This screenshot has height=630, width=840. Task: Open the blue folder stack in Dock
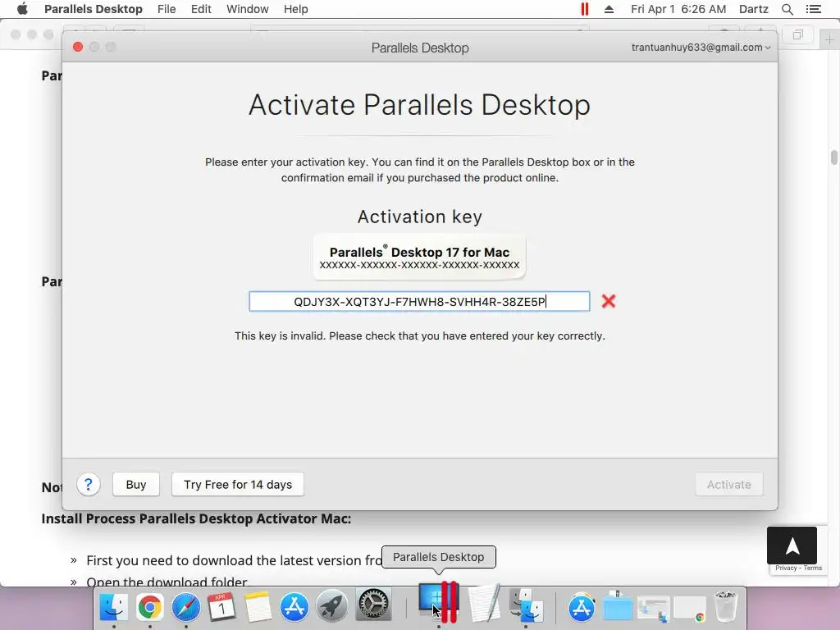[x=618, y=608]
